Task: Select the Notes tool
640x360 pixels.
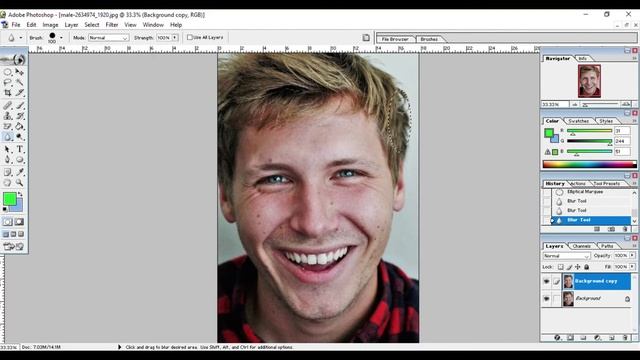Action: 8,172
